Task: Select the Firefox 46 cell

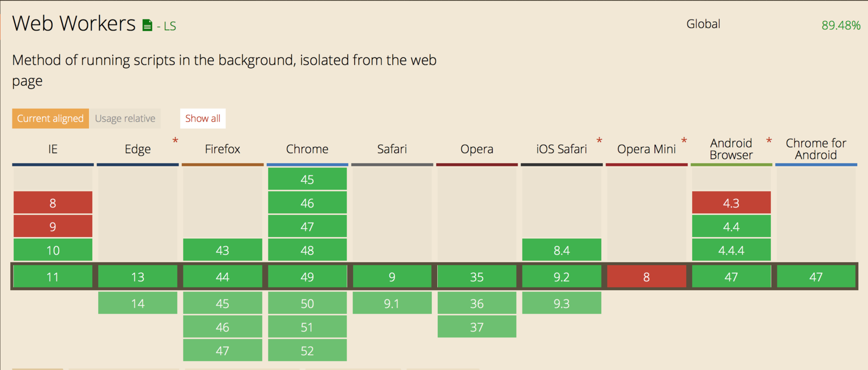Action: [x=222, y=327]
